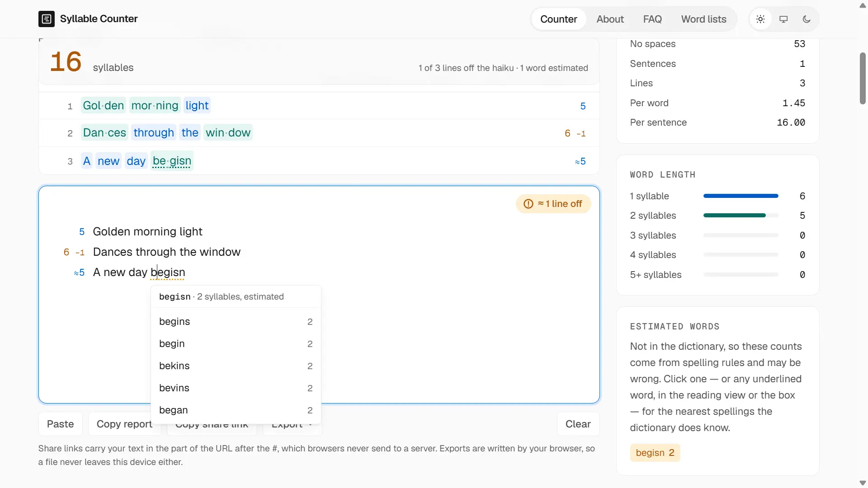Switch to light theme sun icon
Screen dimensions: 868x488
click(760, 19)
